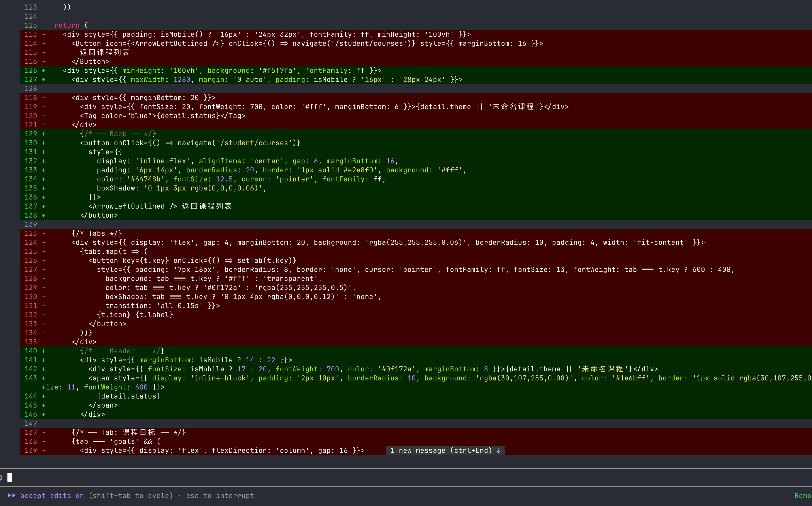Click added line 126 with background '#f5f7fa'
This screenshot has width=812, height=506.
coord(416,70)
